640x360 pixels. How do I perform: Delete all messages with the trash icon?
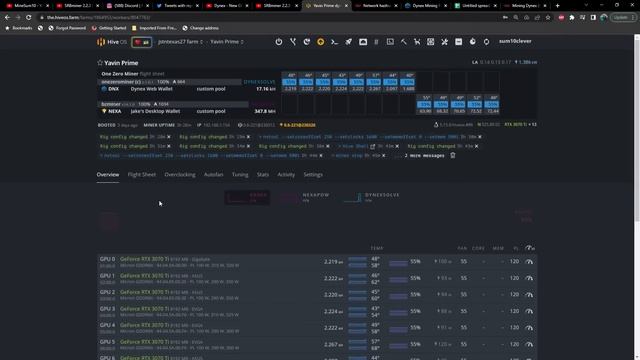tap(453, 155)
